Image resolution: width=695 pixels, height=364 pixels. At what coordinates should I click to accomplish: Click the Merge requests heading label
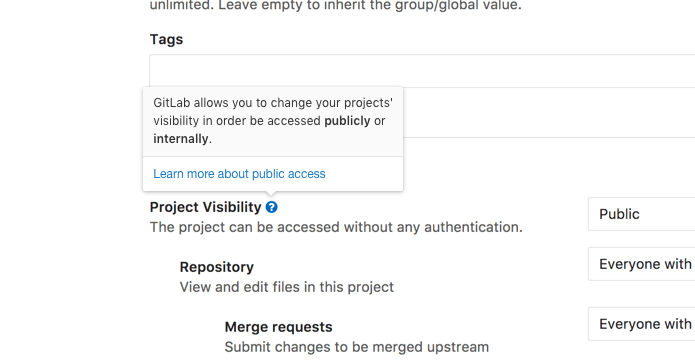coord(278,327)
